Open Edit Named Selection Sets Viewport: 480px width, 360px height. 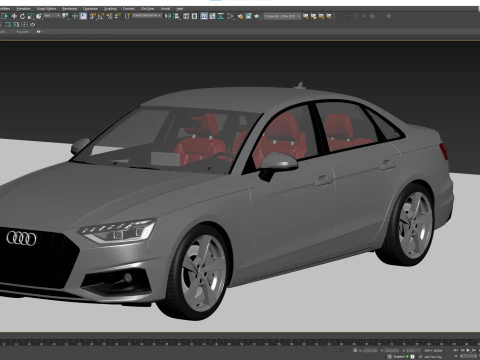[127, 16]
